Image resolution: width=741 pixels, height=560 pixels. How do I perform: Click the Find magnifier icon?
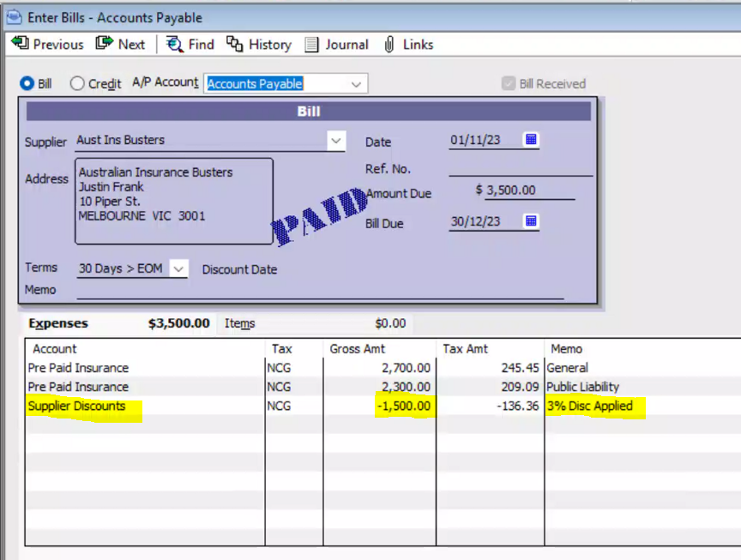pyautogui.click(x=174, y=44)
